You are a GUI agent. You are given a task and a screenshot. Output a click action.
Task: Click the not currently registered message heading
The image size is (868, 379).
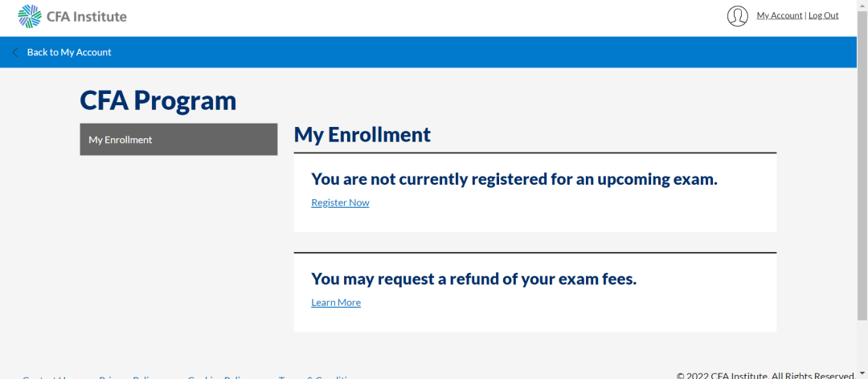514,179
